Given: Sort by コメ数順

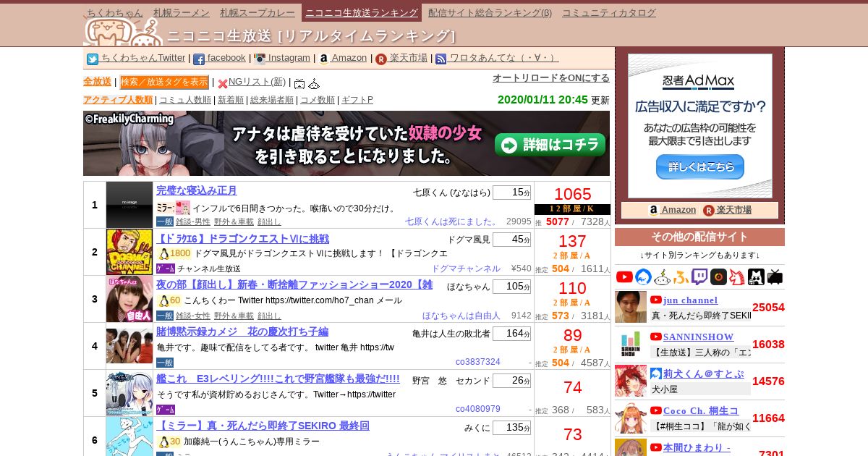Looking at the screenshot, I should coord(318,100).
